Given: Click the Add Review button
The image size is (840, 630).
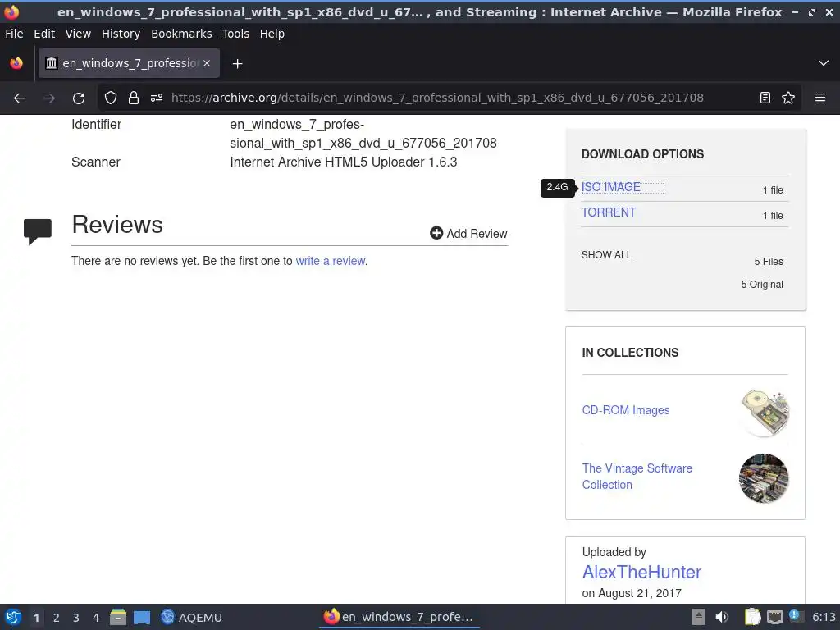Looking at the screenshot, I should [468, 234].
